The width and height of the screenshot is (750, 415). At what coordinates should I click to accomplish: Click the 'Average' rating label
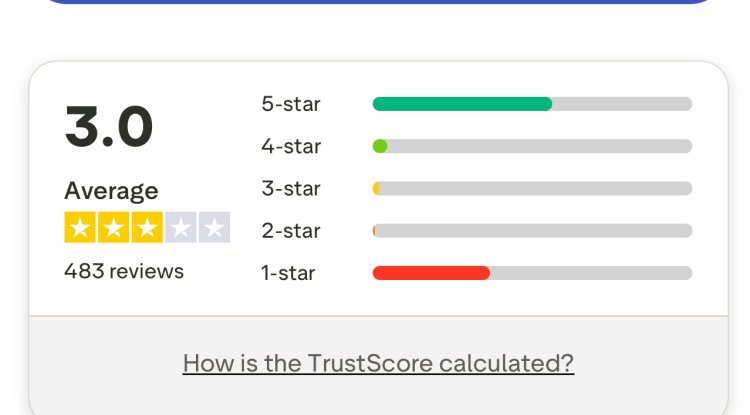coord(111,190)
